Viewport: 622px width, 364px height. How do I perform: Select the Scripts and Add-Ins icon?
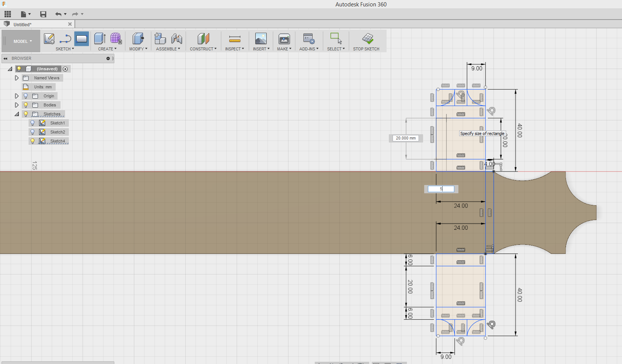pos(309,38)
